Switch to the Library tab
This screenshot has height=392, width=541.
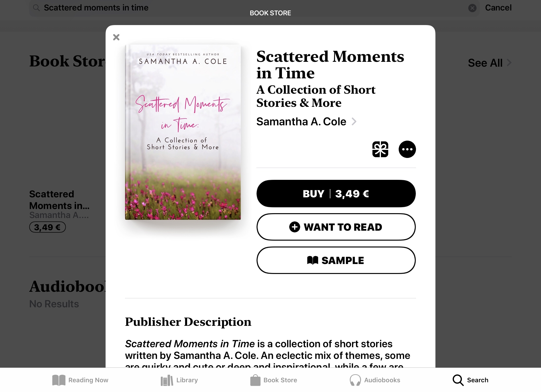click(179, 380)
